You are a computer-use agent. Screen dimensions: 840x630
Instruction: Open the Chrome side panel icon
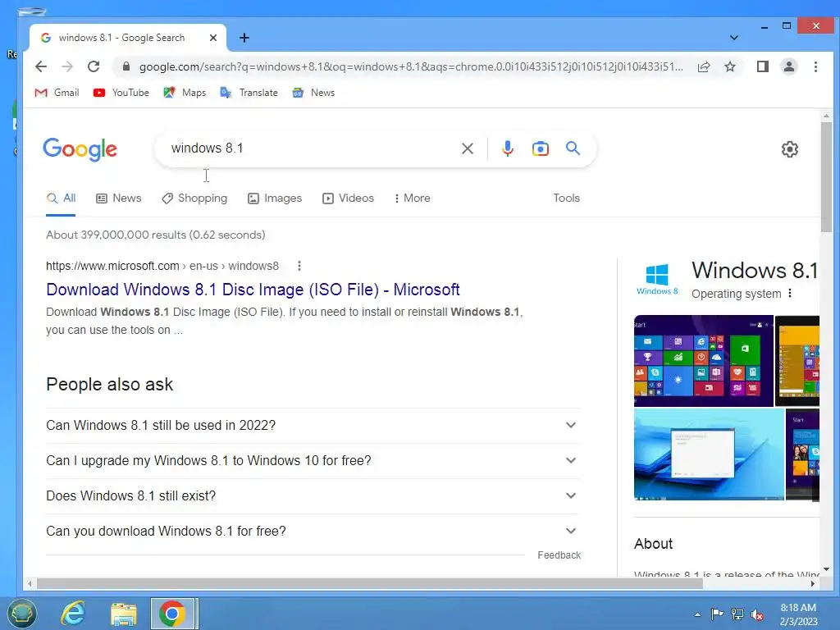(x=762, y=66)
